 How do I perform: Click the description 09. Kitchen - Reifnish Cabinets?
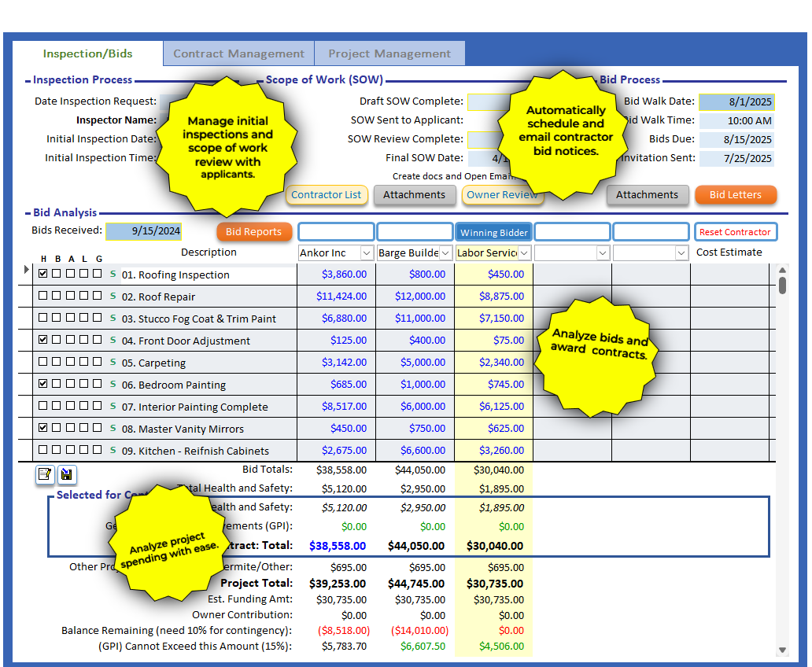(195, 451)
